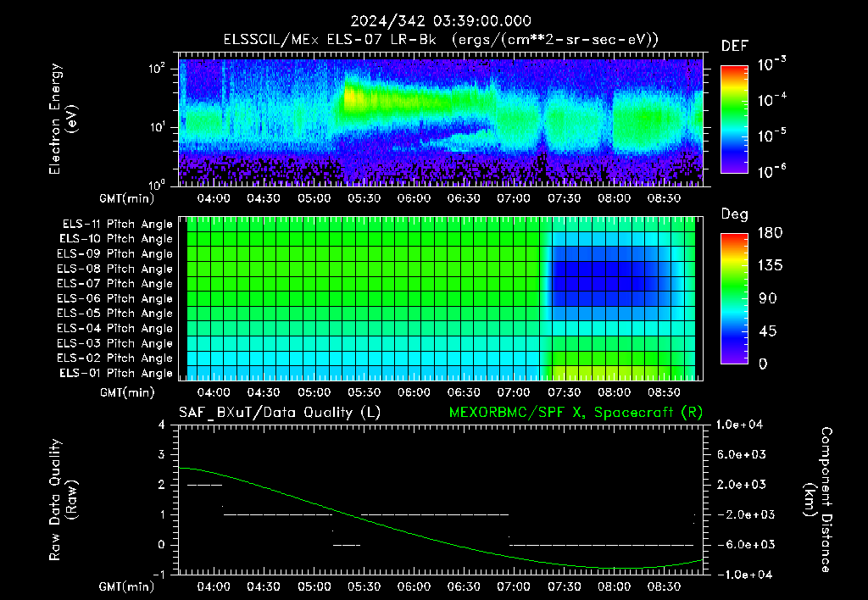The width and height of the screenshot is (868, 600).
Task: Click the Deg pitch angle color bar
Action: coord(734,298)
